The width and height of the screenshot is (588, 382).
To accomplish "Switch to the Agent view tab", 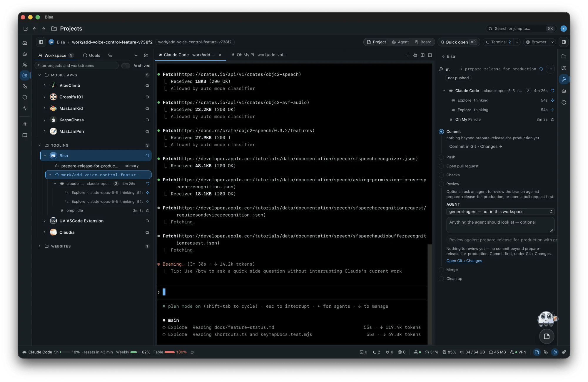I will tap(400, 42).
